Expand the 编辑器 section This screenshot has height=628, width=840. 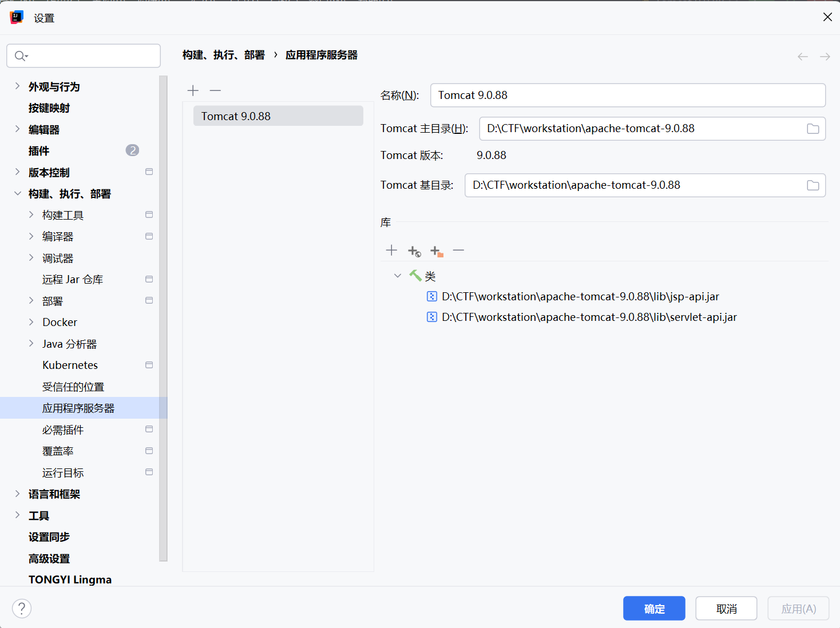[x=17, y=129]
